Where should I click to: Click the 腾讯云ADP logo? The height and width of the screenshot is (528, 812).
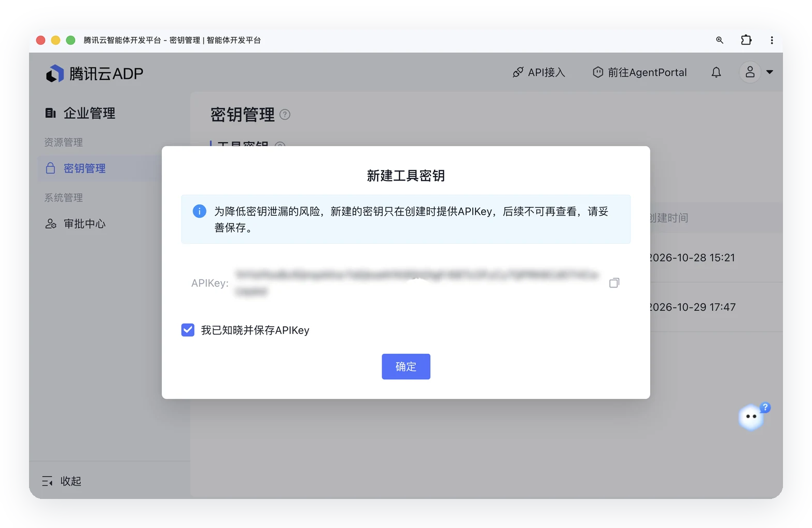pyautogui.click(x=94, y=74)
